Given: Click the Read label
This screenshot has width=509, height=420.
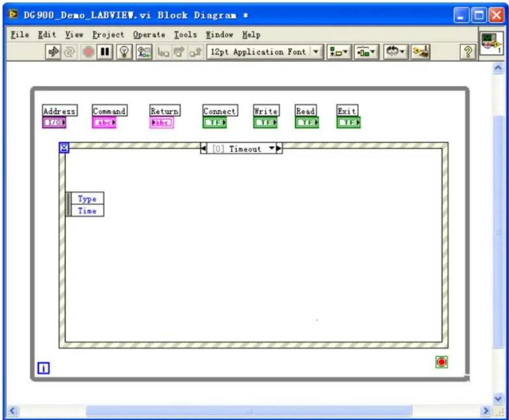Looking at the screenshot, I should (x=305, y=111).
